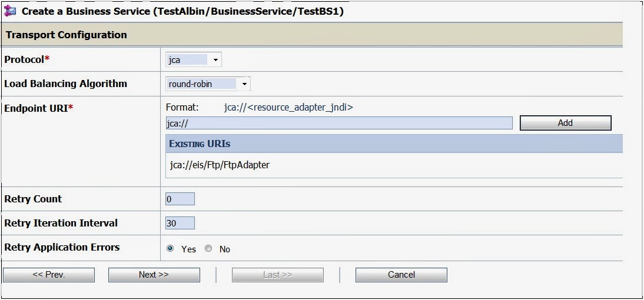Image resolution: width=644 pixels, height=300 pixels.
Task: Click into the Retry Count field
Action: [x=180, y=199]
